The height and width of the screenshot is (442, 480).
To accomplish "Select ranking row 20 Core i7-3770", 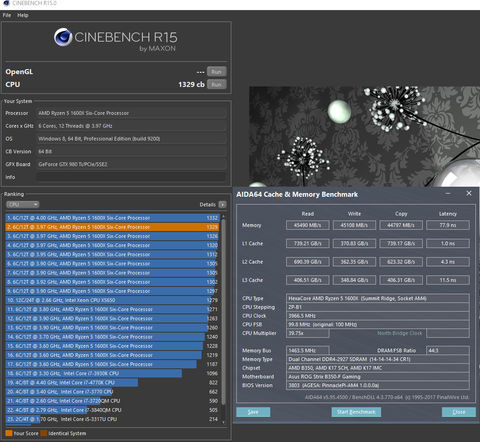I will pyautogui.click(x=112, y=392).
